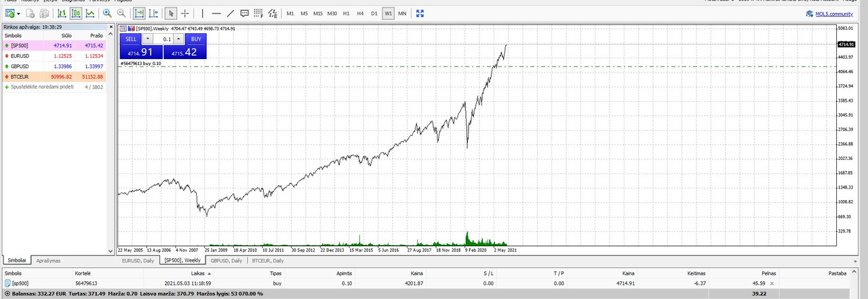The image size is (868, 299).
Task: Switch chart to M1 timeframe
Action: (x=290, y=14)
